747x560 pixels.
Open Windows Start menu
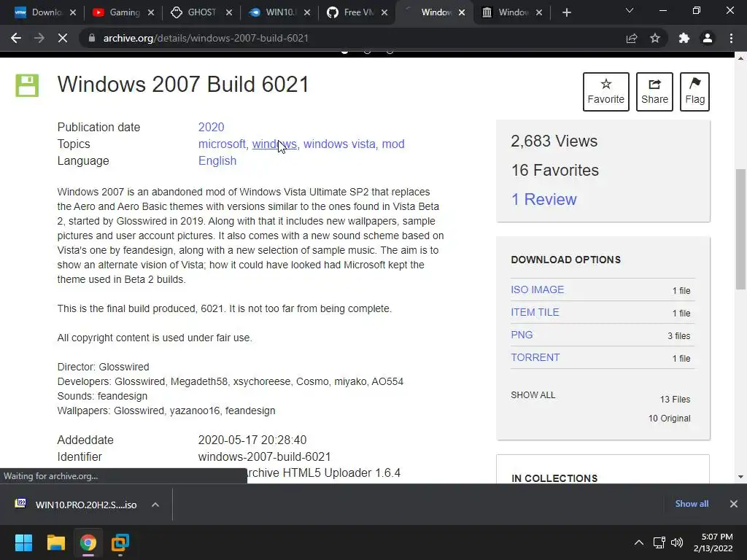tap(23, 542)
